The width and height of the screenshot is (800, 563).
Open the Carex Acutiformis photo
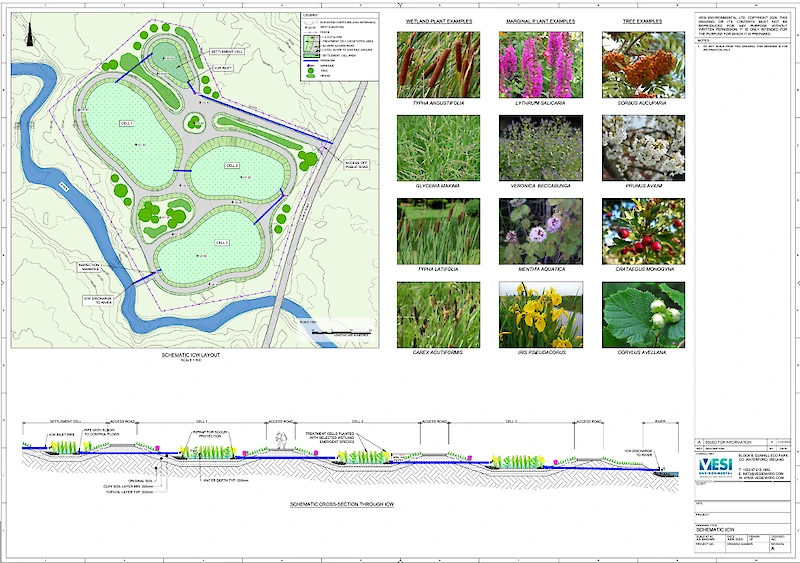click(x=438, y=314)
